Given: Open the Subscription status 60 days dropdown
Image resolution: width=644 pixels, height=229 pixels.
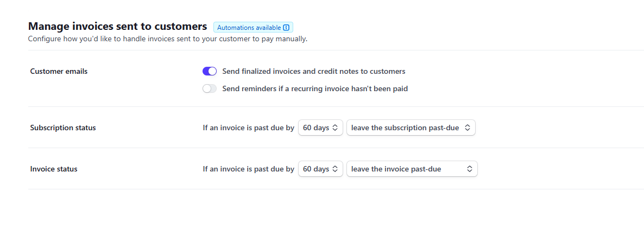Looking at the screenshot, I should 320,128.
